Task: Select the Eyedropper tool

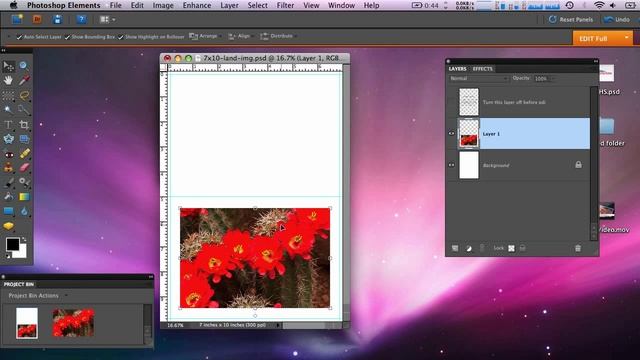Action: pyautogui.click(x=24, y=80)
